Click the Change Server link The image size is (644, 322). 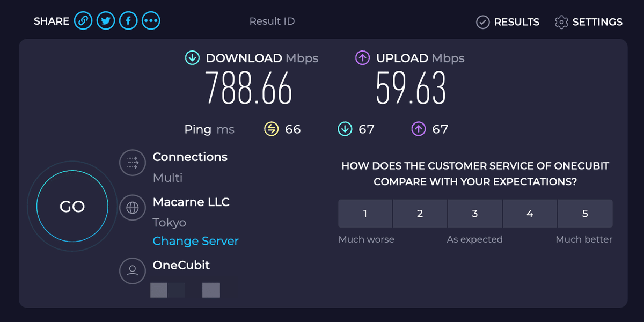(x=195, y=241)
